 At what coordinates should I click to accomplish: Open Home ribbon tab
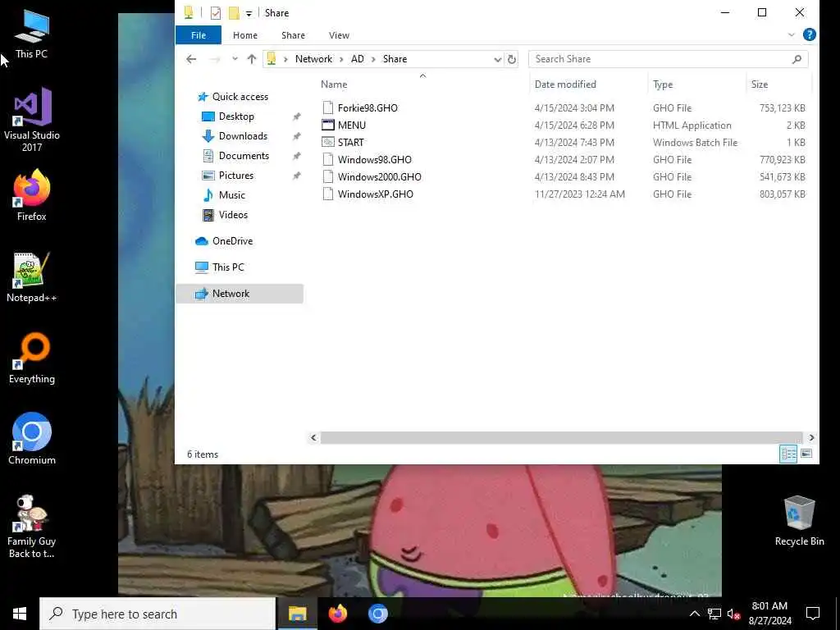[x=244, y=35]
